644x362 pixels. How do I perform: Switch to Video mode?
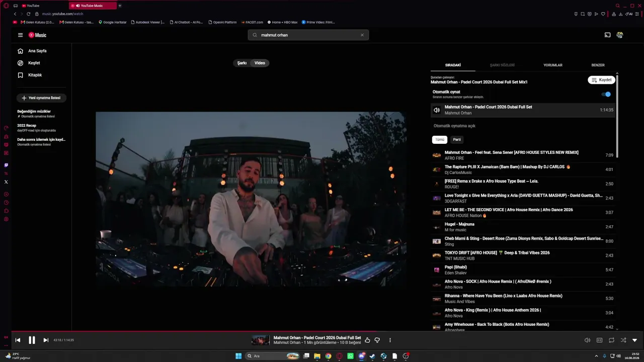(x=260, y=63)
